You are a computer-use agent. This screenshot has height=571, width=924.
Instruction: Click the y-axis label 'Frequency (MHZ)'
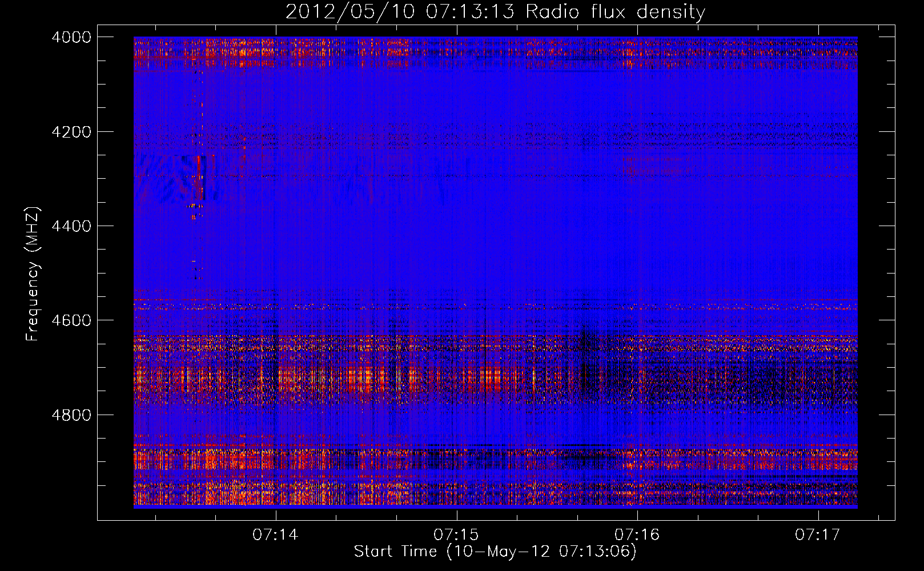(x=33, y=274)
